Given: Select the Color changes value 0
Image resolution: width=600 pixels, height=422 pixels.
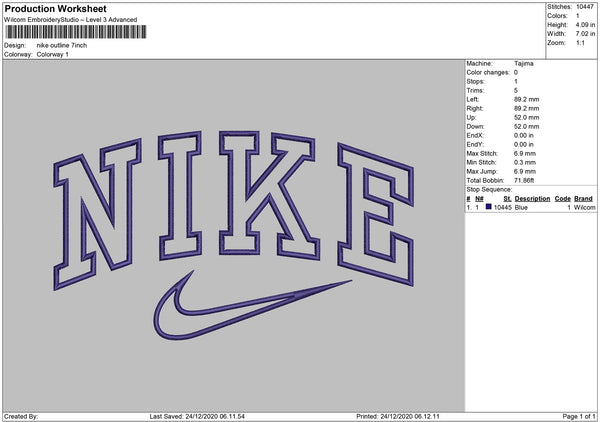Looking at the screenshot, I should tap(516, 72).
